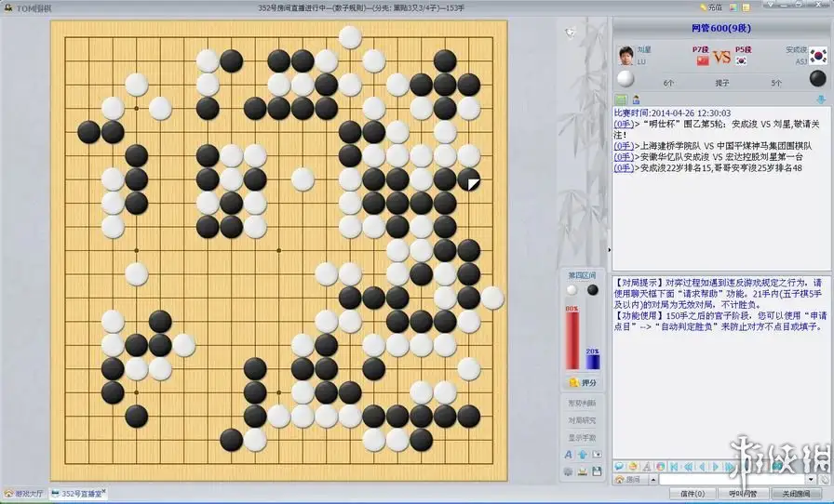
Task: Click the black stone icon under 安成浚
Action: (817, 78)
